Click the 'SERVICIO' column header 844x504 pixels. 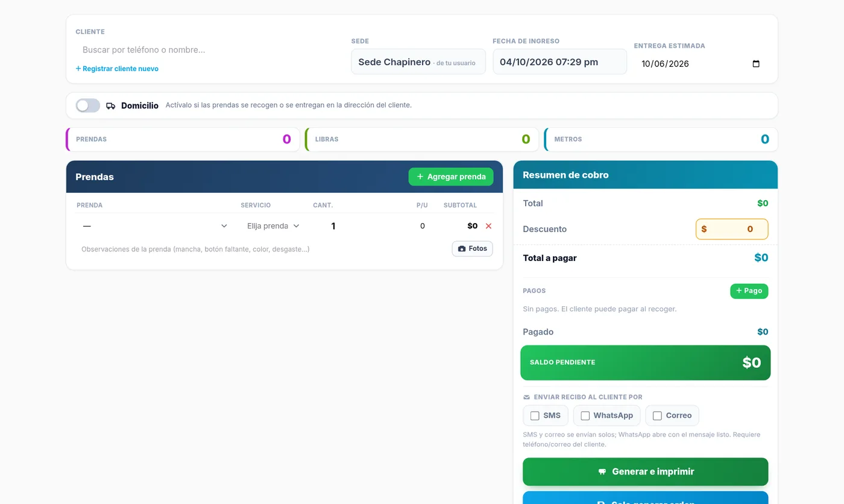click(256, 206)
